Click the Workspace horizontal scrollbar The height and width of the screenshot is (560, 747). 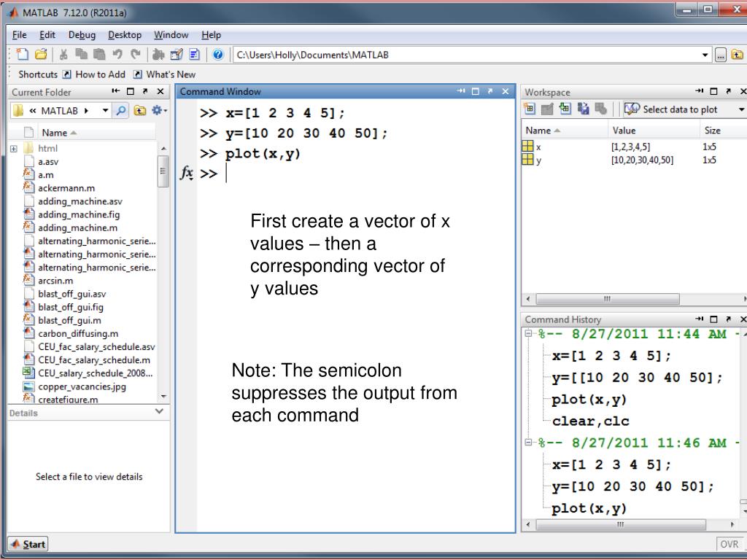pyautogui.click(x=607, y=299)
